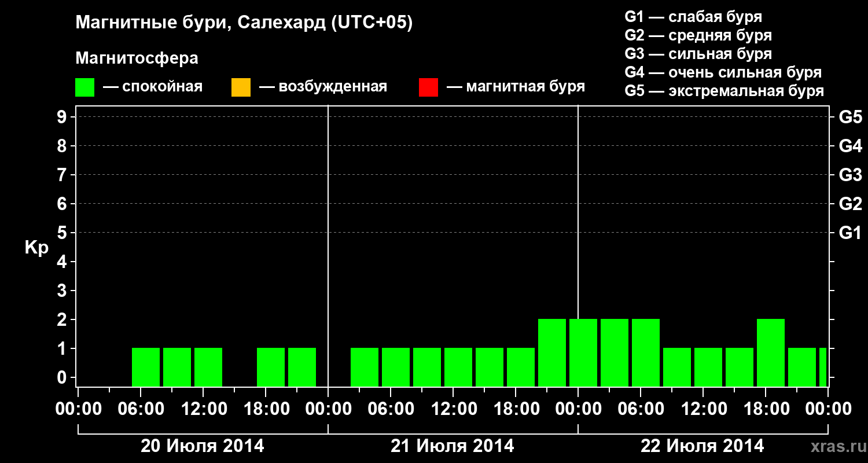Click 'G2 — средняя буря' description
Screen dimensions: 868x463
[698, 35]
